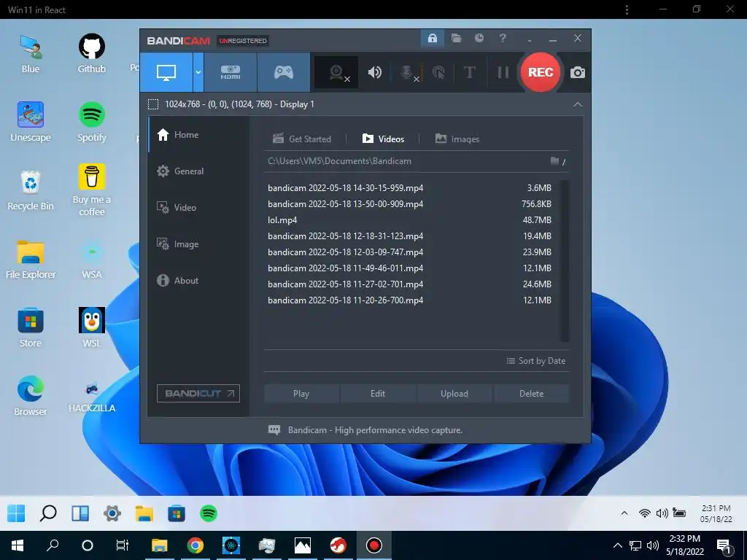
Task: Open Bandicam help question mark
Action: [503, 38]
